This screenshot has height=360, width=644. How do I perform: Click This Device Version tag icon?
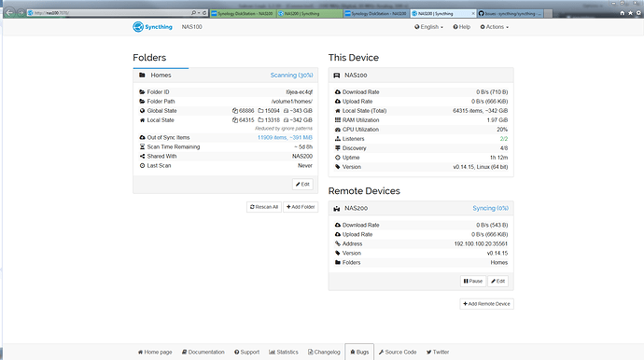click(x=338, y=167)
